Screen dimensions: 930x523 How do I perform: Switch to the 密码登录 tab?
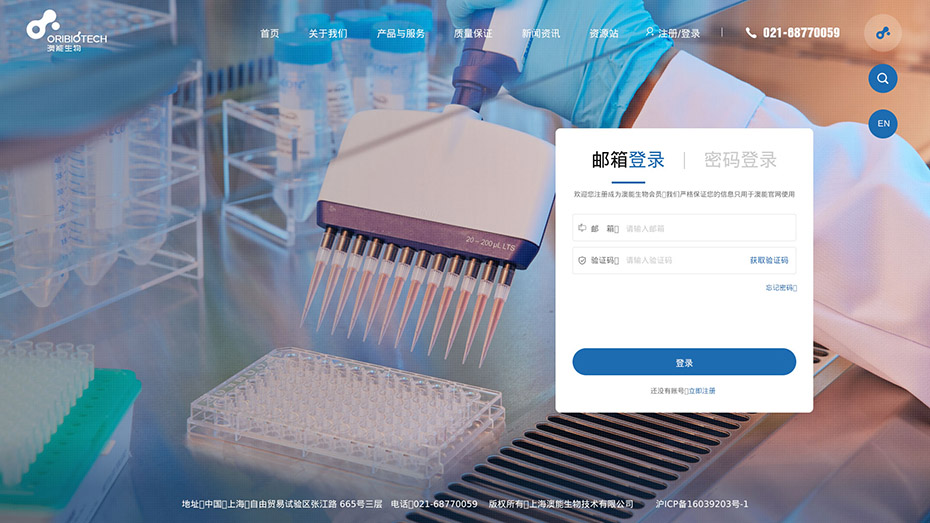pyautogui.click(x=740, y=160)
